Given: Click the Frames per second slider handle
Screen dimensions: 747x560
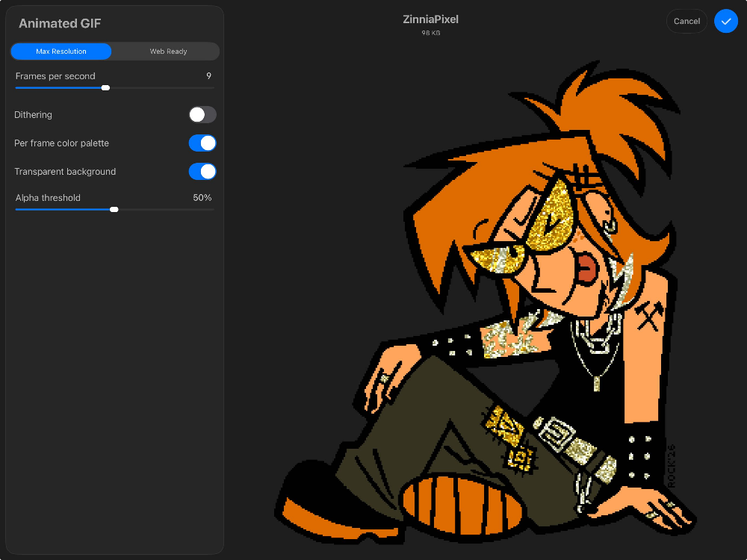Looking at the screenshot, I should click(x=105, y=88).
